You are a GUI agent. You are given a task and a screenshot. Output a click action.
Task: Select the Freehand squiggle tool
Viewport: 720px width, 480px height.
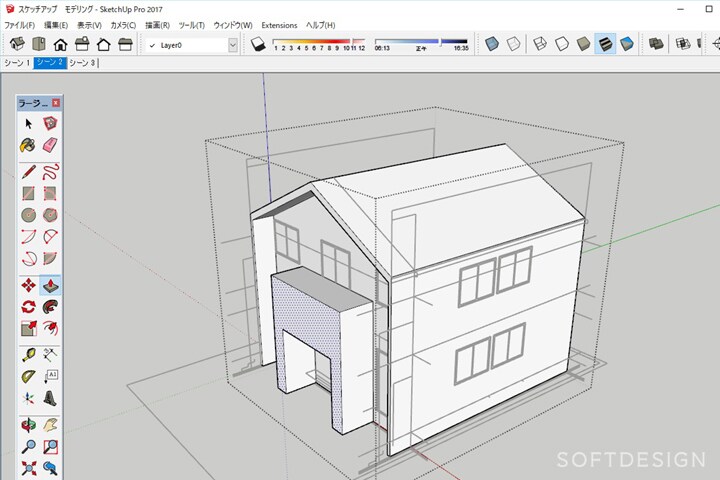tap(50, 172)
